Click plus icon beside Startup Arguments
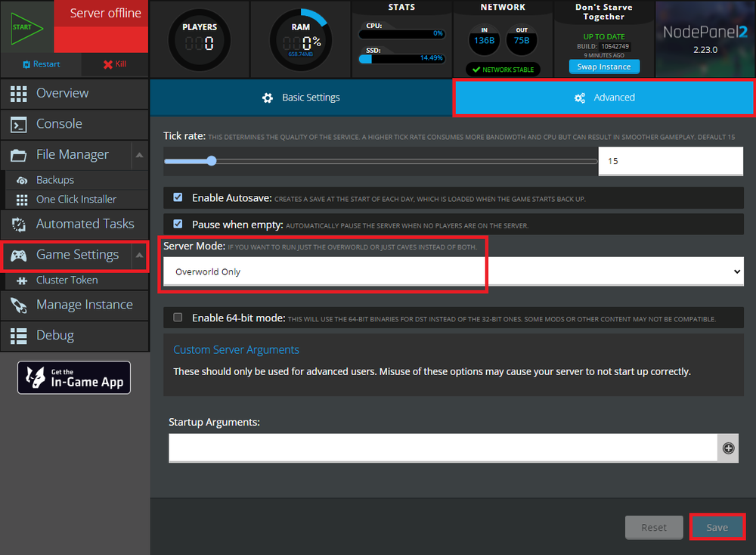 coord(728,448)
